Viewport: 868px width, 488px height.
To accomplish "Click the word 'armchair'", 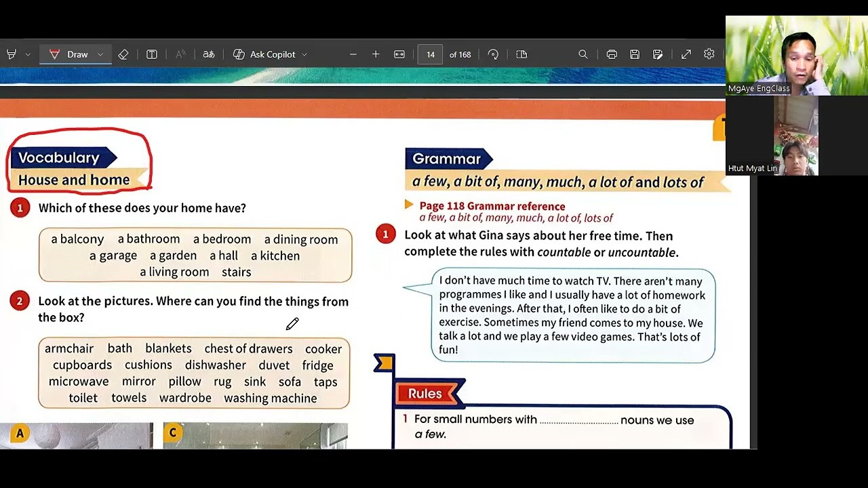I will pos(69,348).
